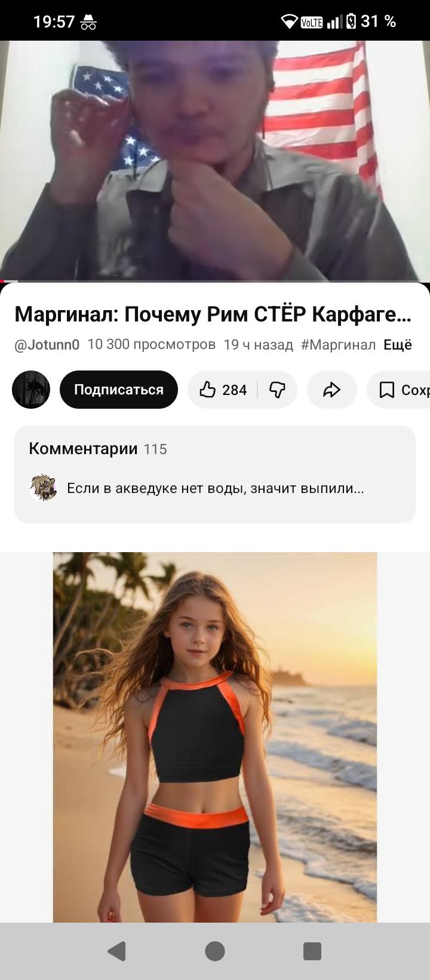Tap the dislike thumbs-down icon
The width and height of the screenshot is (430, 980).
(277, 390)
